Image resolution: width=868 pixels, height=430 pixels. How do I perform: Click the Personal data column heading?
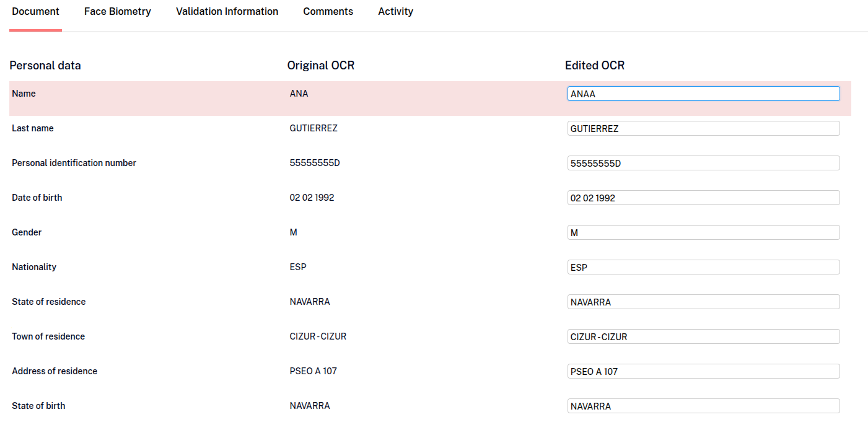click(45, 65)
